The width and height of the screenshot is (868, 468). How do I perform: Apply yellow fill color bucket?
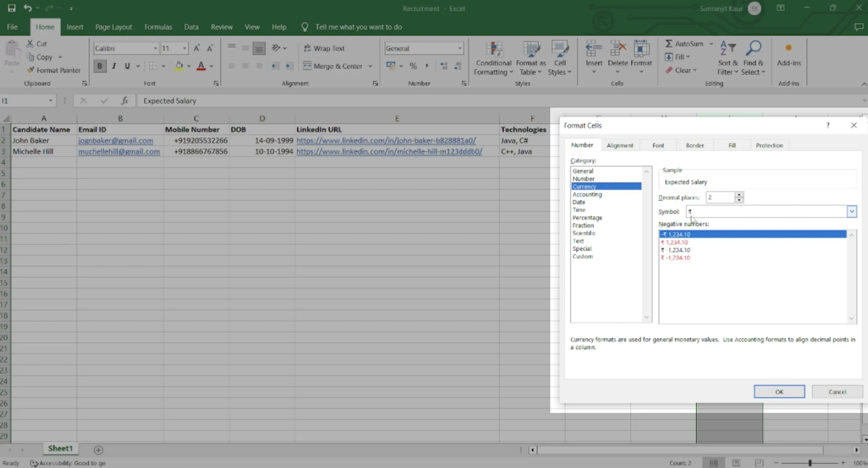[x=179, y=66]
